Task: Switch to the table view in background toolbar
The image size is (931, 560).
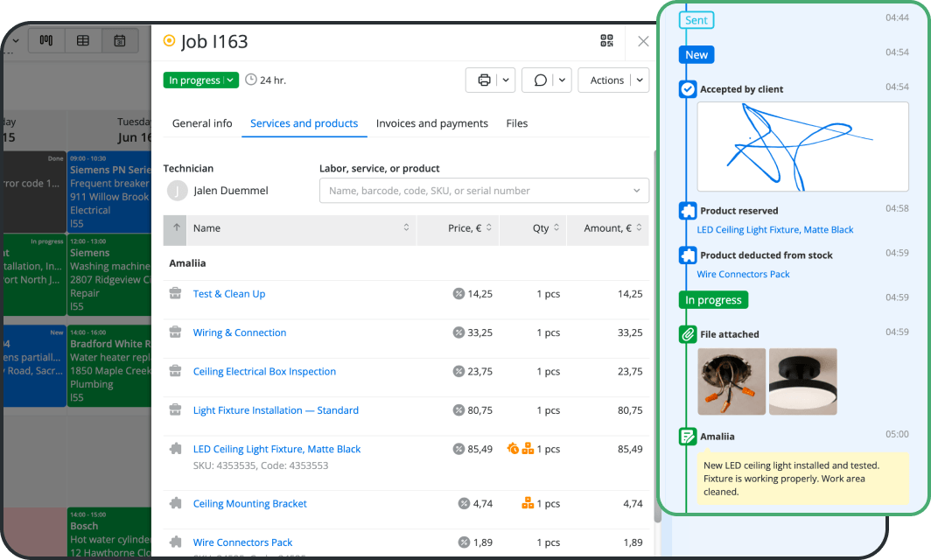Action: (83, 40)
